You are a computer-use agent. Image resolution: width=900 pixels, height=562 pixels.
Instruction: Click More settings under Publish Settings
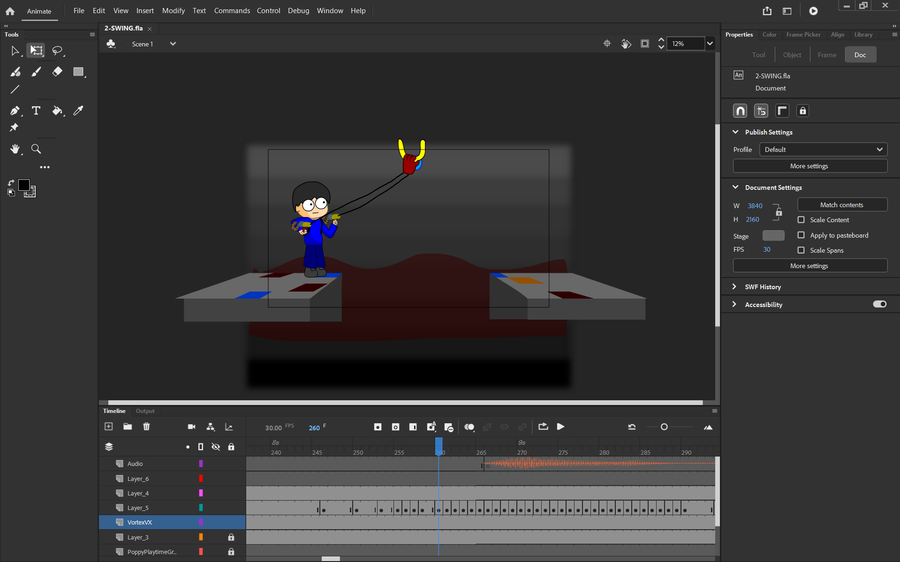(810, 166)
